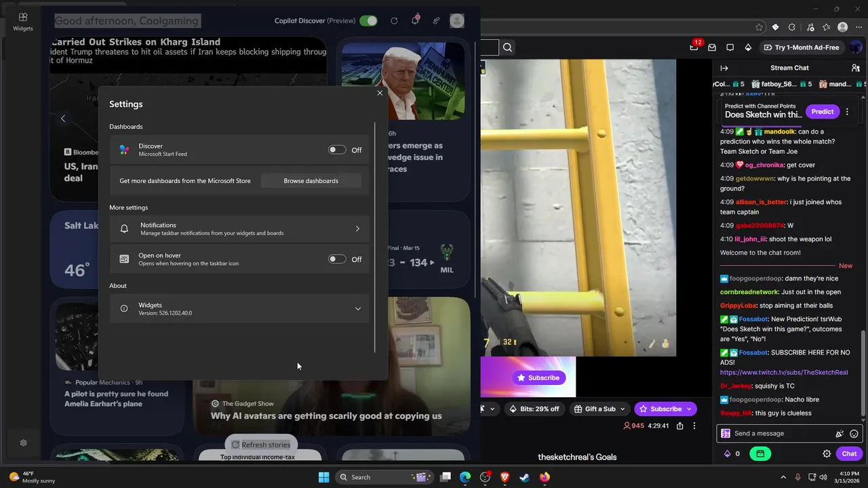Open Windows Start menu
Viewport: 868px width, 488px height.
coord(323,477)
